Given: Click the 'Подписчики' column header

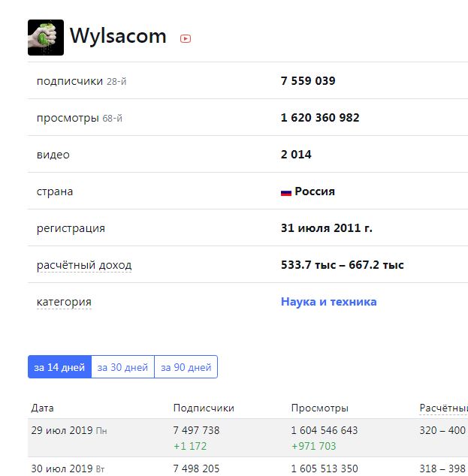Looking at the screenshot, I should click(x=204, y=408).
